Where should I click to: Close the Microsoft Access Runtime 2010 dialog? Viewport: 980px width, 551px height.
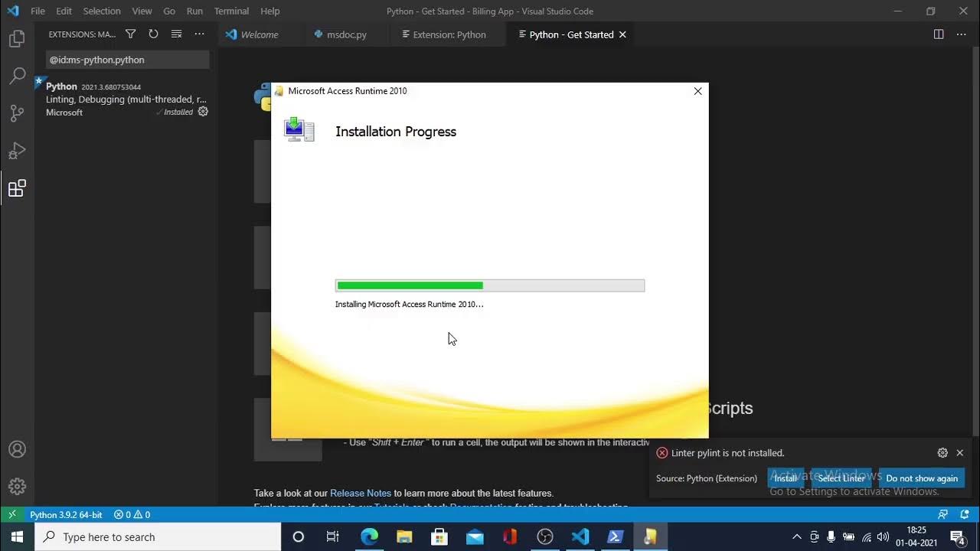697,91
